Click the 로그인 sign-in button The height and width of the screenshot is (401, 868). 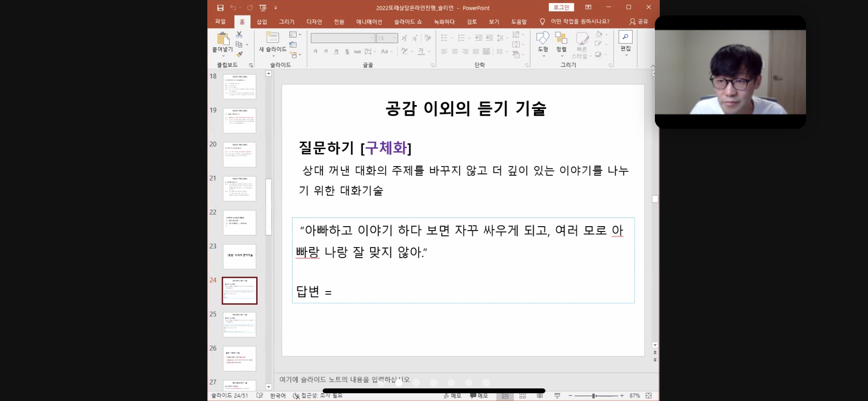point(561,7)
